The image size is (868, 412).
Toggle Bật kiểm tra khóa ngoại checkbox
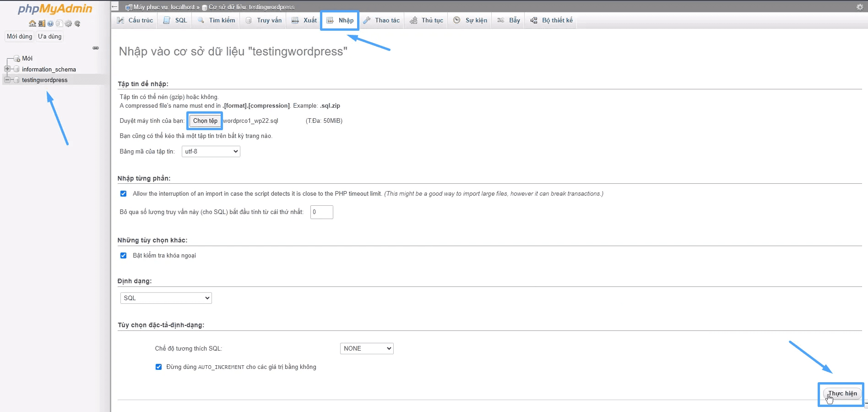tap(123, 255)
